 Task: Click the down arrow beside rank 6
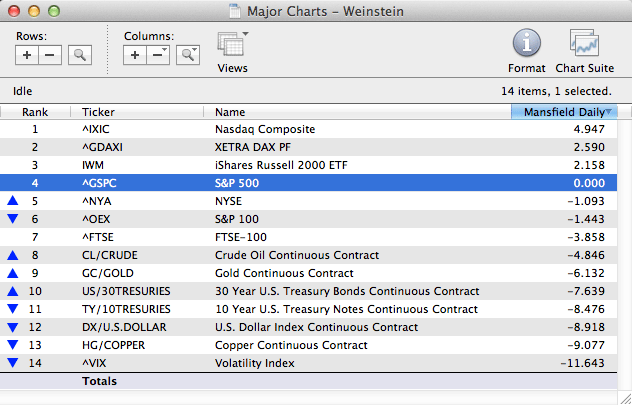click(12, 219)
